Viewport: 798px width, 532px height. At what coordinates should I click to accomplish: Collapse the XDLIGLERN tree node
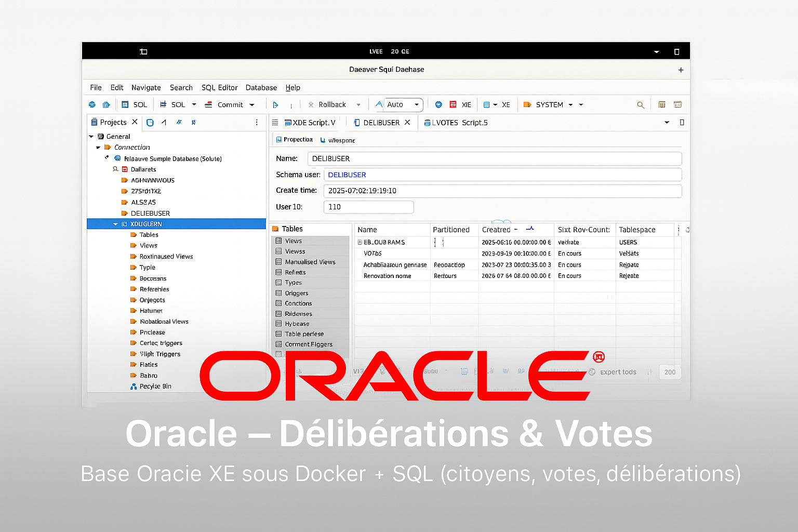[x=115, y=224]
